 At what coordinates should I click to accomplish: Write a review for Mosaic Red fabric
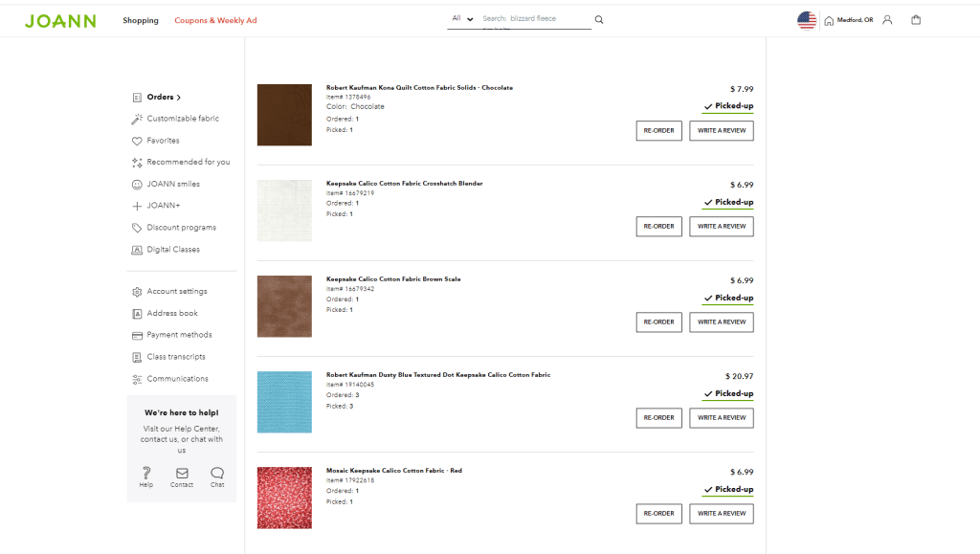point(721,514)
